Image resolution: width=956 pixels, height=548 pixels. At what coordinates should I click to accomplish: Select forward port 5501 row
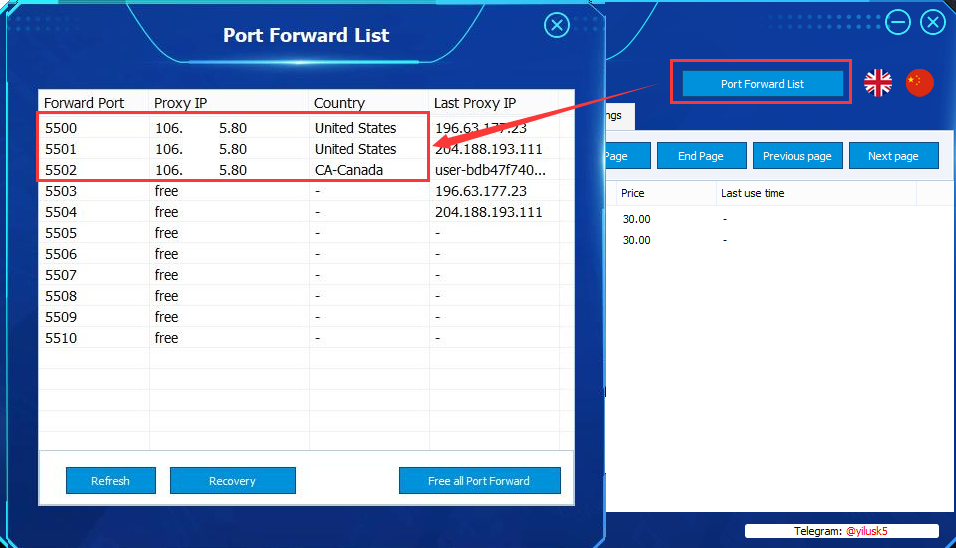pyautogui.click(x=306, y=149)
